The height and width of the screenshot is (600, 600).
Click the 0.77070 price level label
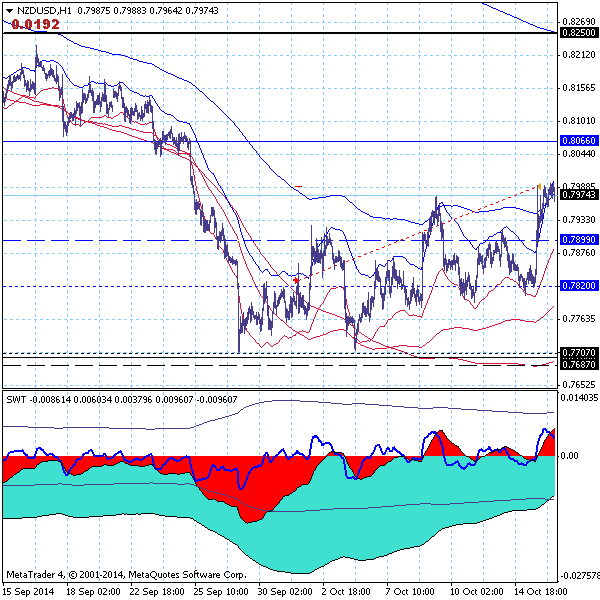tap(579, 353)
